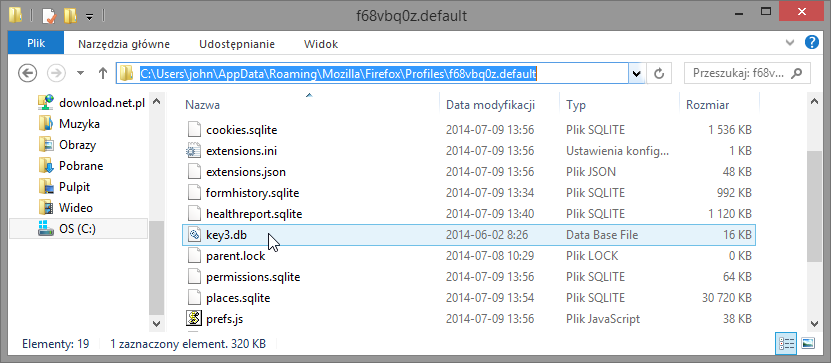
Task: Open the Plik menu tab
Action: click(x=36, y=43)
